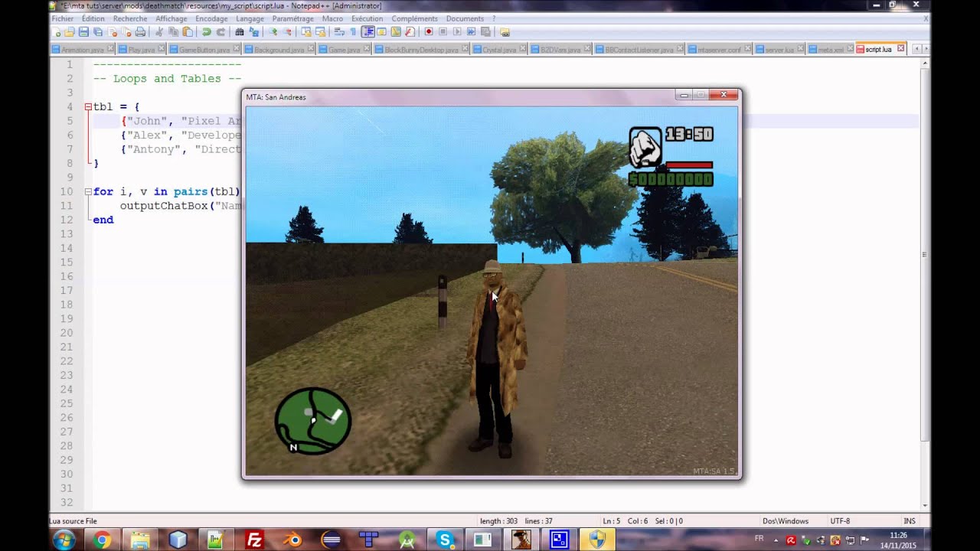Click the Paste clipboard icon
This screenshot has width=980, height=551.
coord(188,32)
